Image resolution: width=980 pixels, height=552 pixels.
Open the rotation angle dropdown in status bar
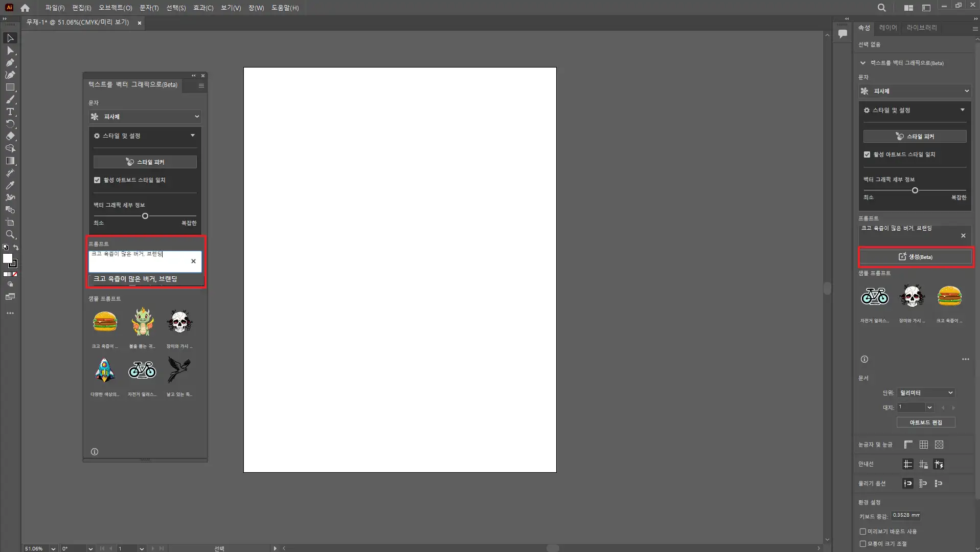pos(90,548)
